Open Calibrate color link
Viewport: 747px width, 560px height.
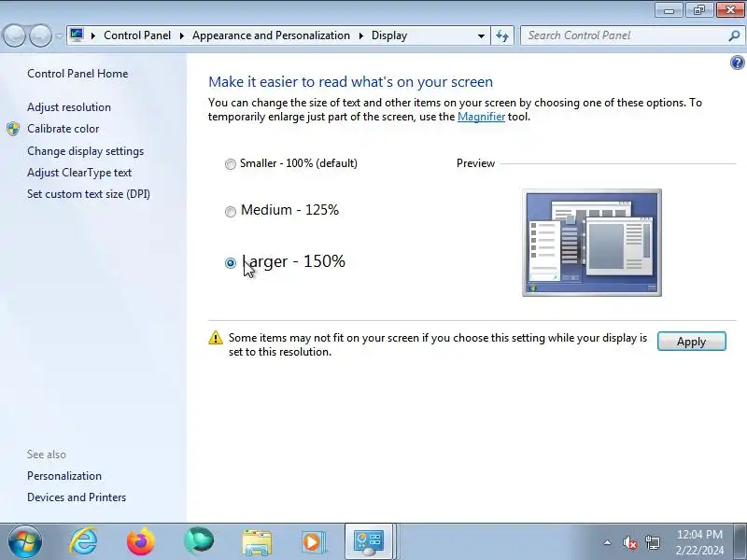[x=63, y=129]
